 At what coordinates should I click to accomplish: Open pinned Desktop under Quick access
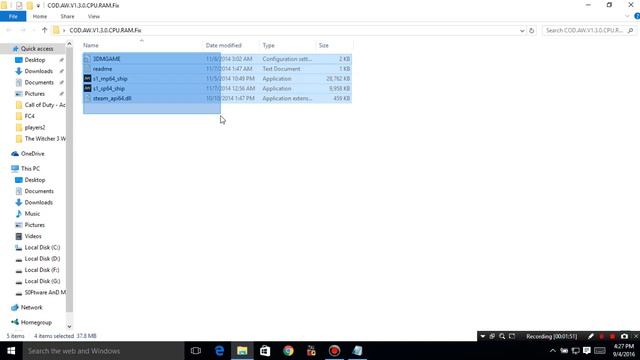pos(35,60)
